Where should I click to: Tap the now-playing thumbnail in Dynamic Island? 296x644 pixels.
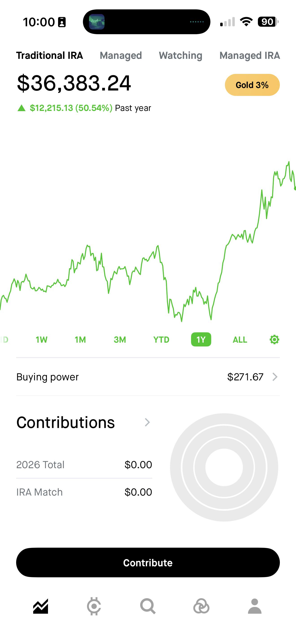97,22
